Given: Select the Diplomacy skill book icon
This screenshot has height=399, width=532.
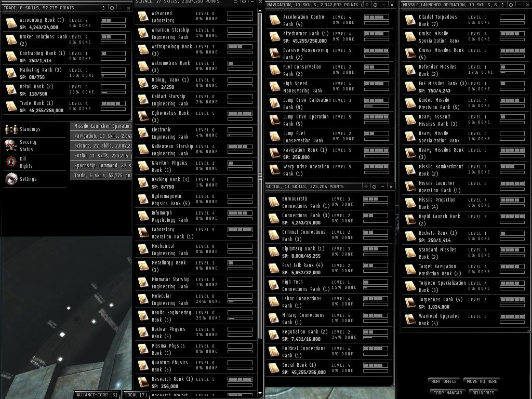Looking at the screenshot, I should [x=273, y=252].
